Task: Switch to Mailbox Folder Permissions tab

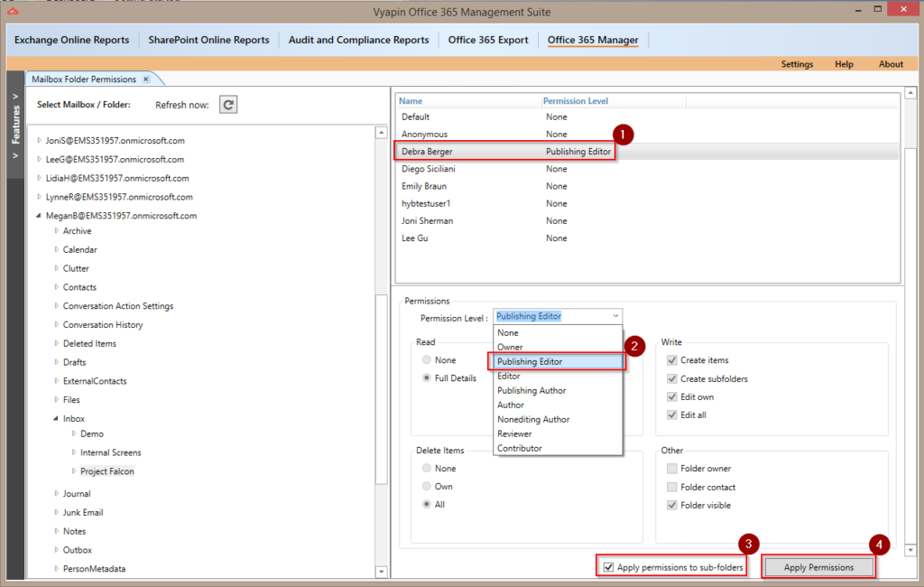Action: tap(84, 79)
